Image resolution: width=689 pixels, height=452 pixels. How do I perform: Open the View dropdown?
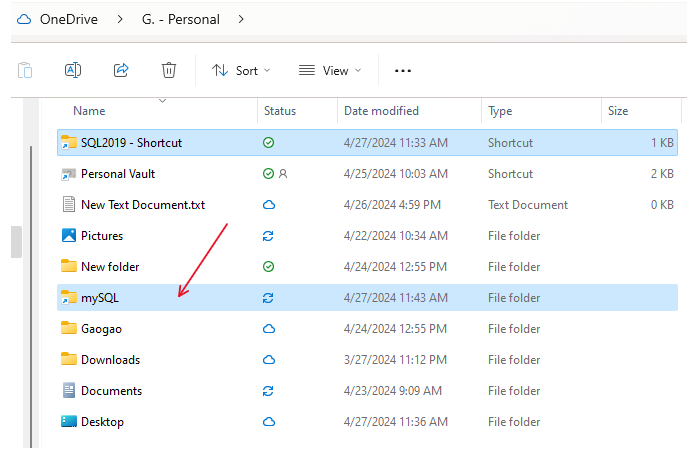point(329,71)
